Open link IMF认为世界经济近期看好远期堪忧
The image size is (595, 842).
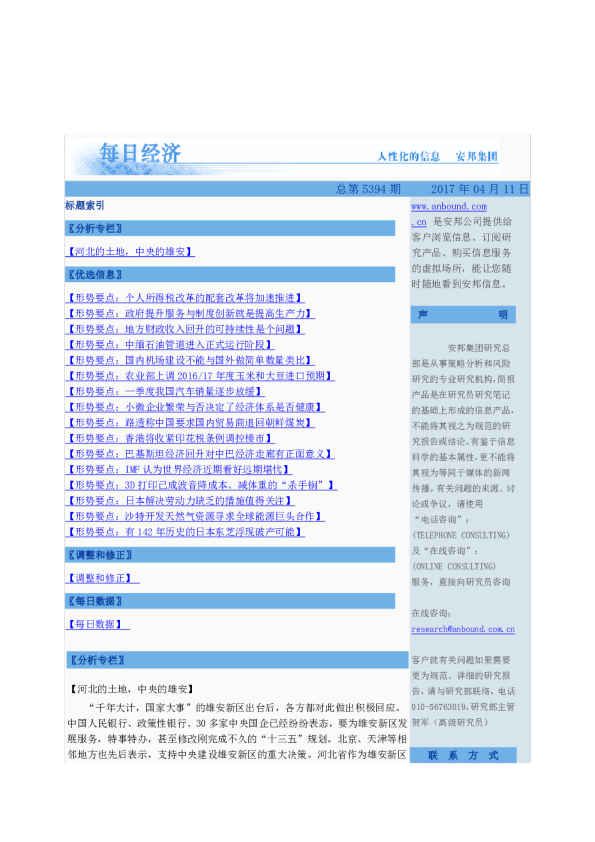pyautogui.click(x=179, y=469)
